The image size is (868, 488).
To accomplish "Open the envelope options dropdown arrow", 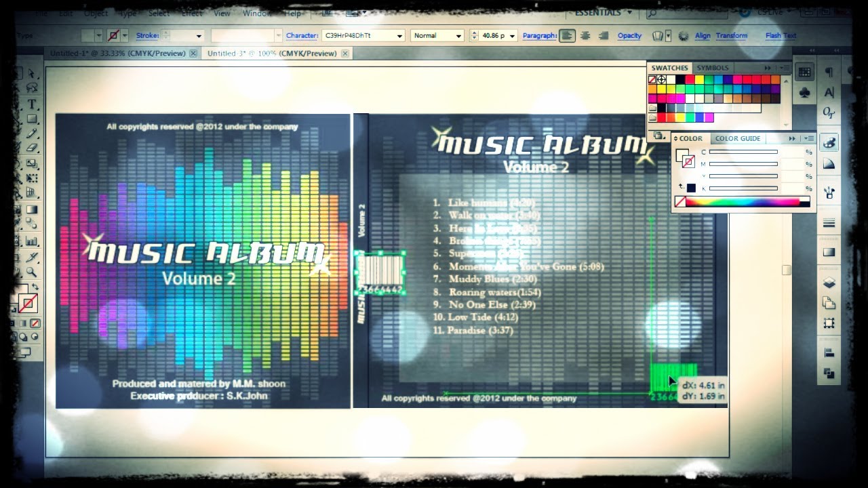I will pos(668,36).
